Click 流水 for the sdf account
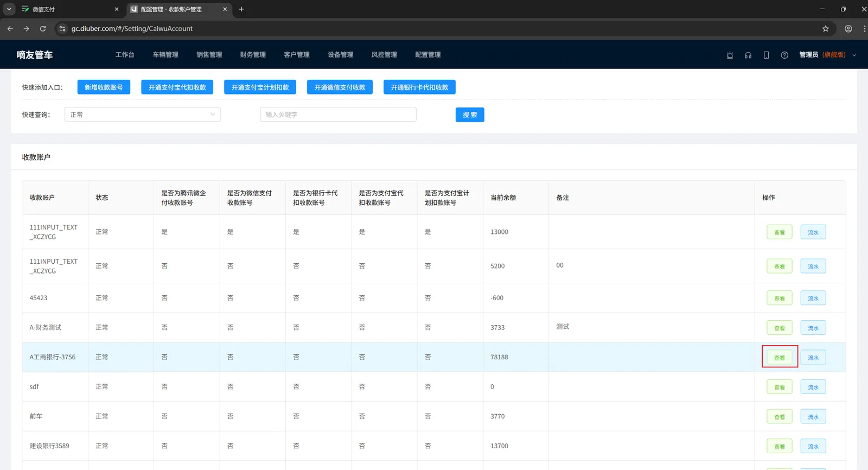Screen dimensions: 868x470 [x=813, y=387]
